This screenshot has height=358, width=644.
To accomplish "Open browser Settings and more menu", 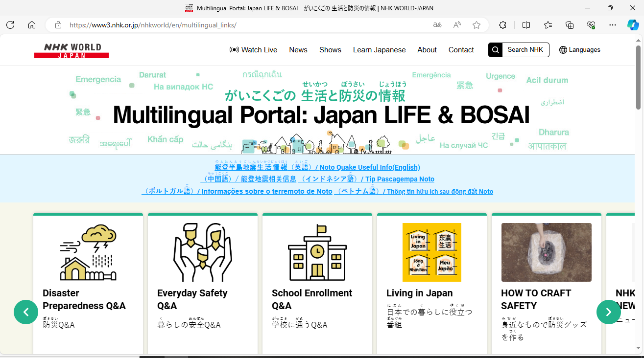I will click(x=613, y=25).
